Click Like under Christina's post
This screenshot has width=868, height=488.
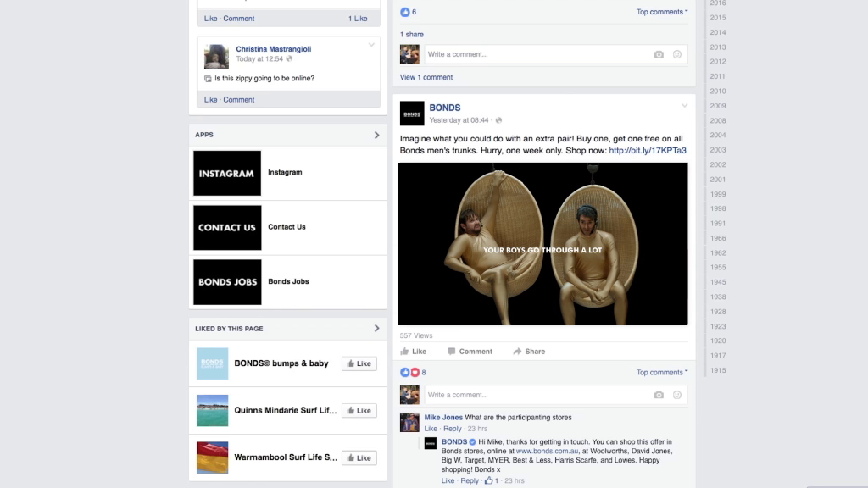click(210, 100)
